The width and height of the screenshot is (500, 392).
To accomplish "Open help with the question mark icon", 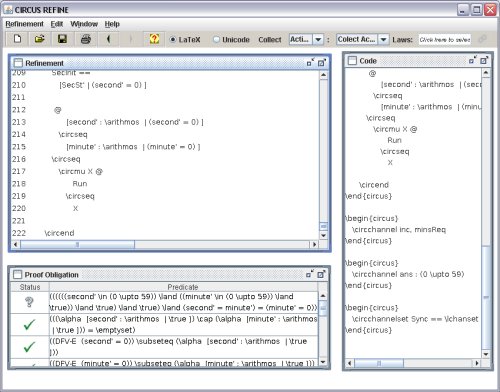I will click(154, 39).
